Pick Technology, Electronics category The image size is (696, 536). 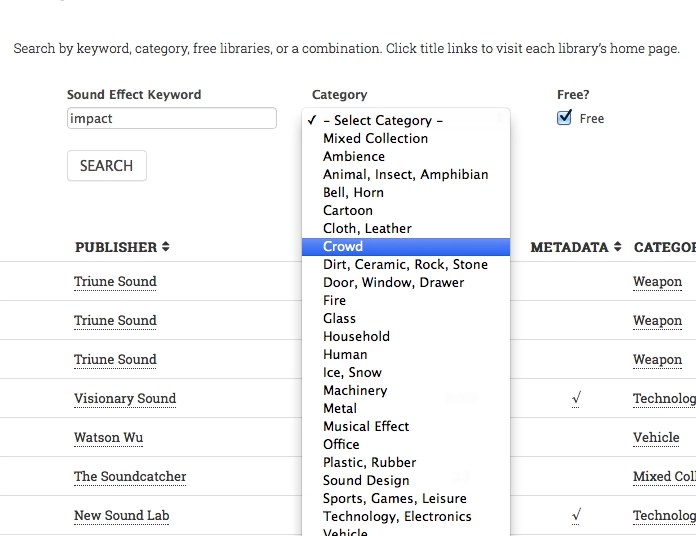[406, 516]
